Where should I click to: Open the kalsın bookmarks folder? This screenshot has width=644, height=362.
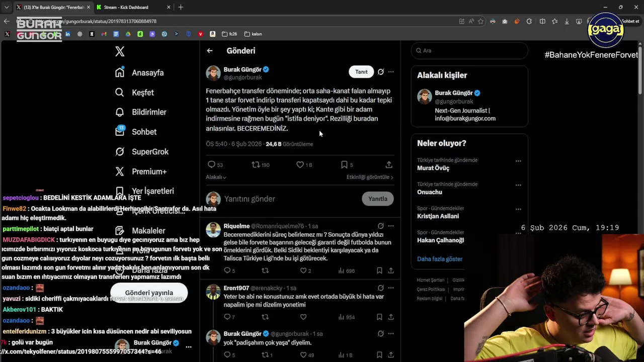click(x=253, y=34)
